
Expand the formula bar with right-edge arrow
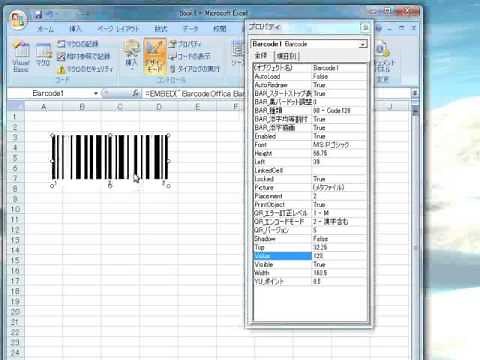pyautogui.click(x=415, y=93)
